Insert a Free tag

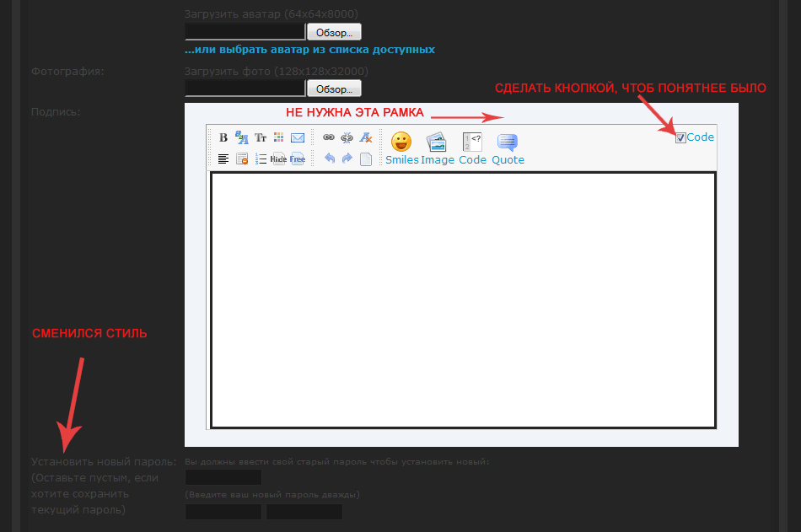[298, 159]
